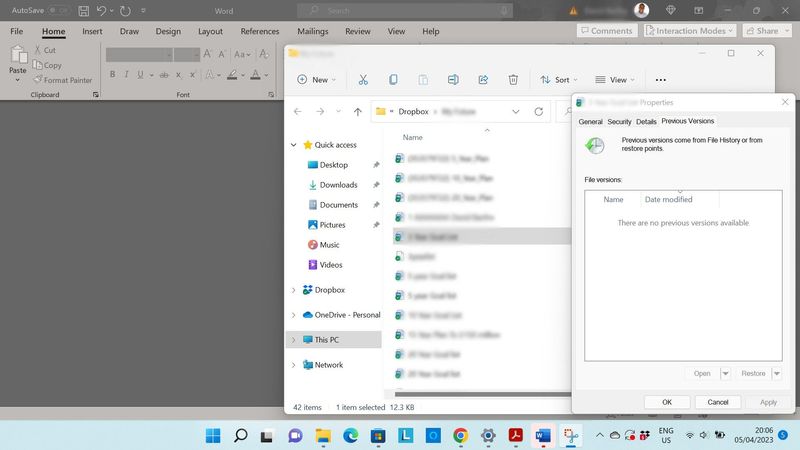The image size is (800, 450).
Task: Open the Insert tab in Word ribbon
Action: (x=92, y=31)
